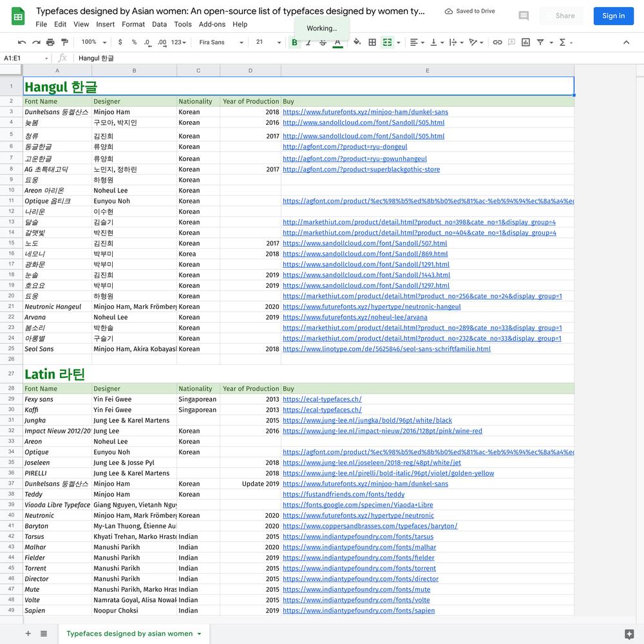This screenshot has height=644, width=644.
Task: Click the Saved to Drive status
Action: tap(470, 11)
